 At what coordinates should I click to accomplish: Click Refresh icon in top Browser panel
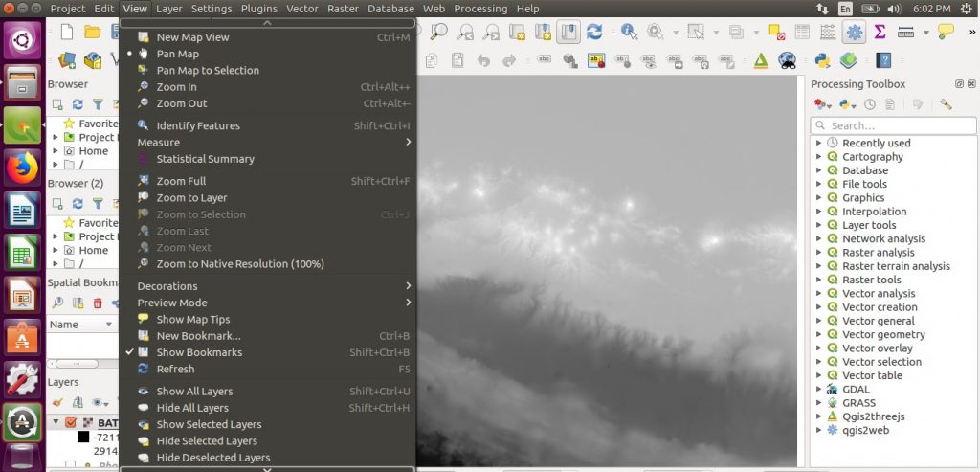(78, 104)
